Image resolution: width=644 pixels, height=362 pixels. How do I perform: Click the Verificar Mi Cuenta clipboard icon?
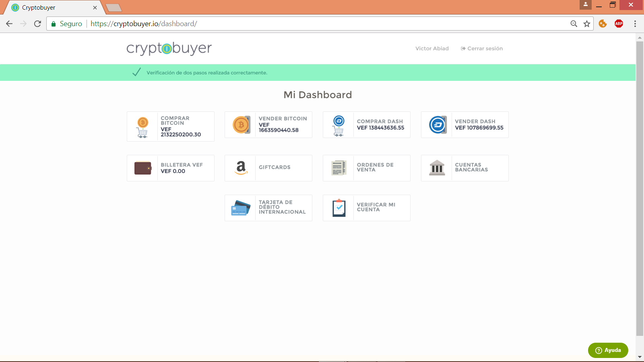coord(339,208)
